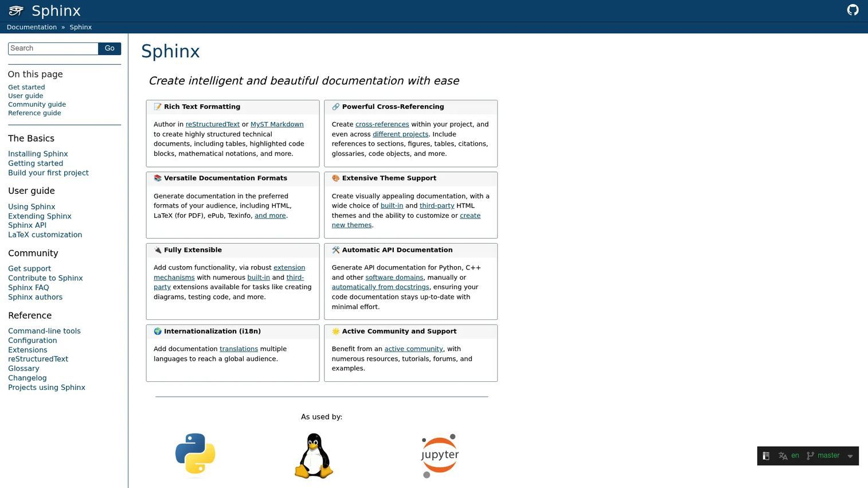
Task: Open 'Contribute to Sphinx' sidebar link
Action: pyautogui.click(x=45, y=278)
